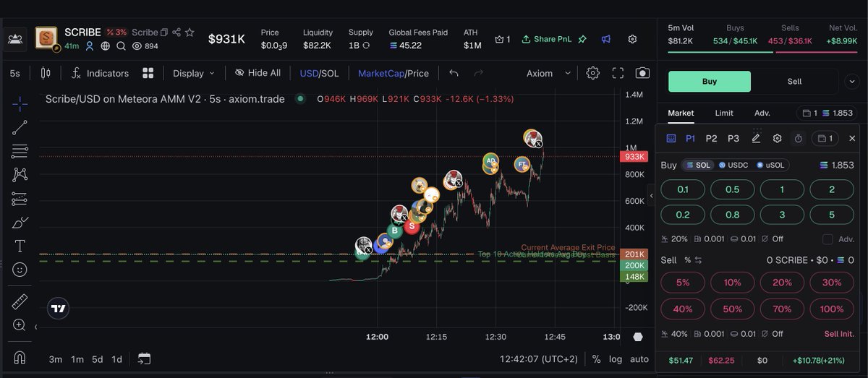Enable the Adv. checkbox in the buy section

click(828, 239)
